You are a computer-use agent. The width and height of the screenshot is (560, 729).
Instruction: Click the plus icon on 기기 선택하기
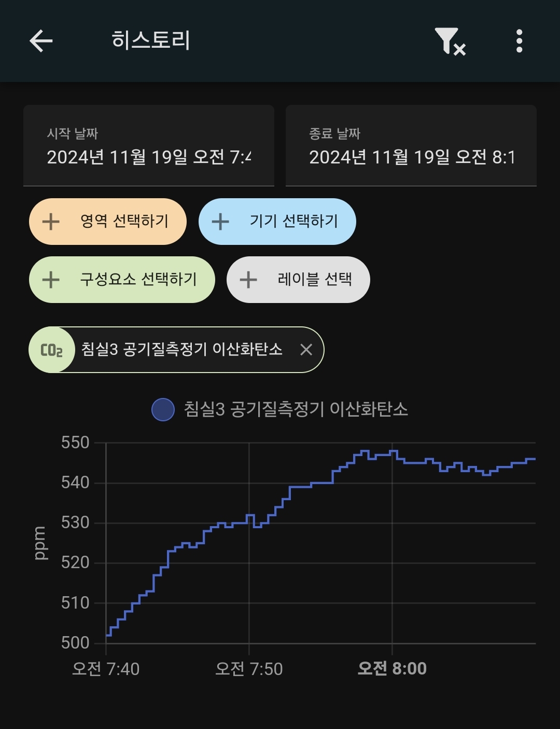(x=220, y=222)
